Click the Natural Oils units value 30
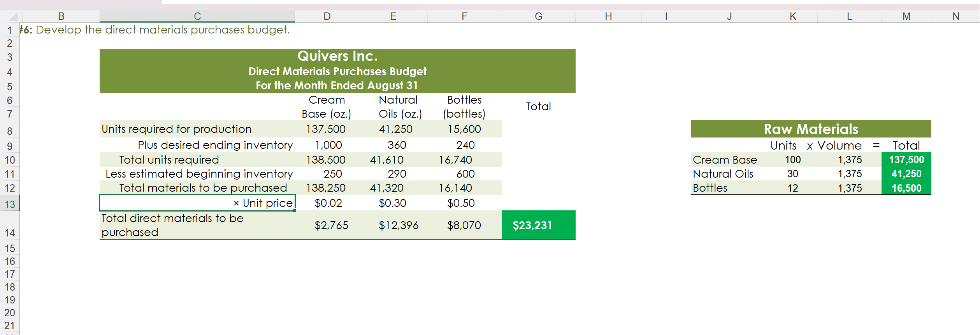Viewport: 980px width, 335px height. pos(793,174)
